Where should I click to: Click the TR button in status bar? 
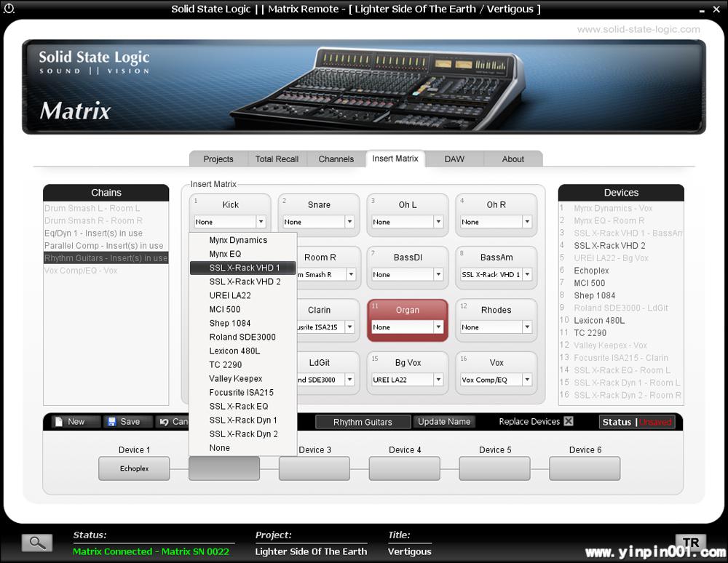click(690, 543)
